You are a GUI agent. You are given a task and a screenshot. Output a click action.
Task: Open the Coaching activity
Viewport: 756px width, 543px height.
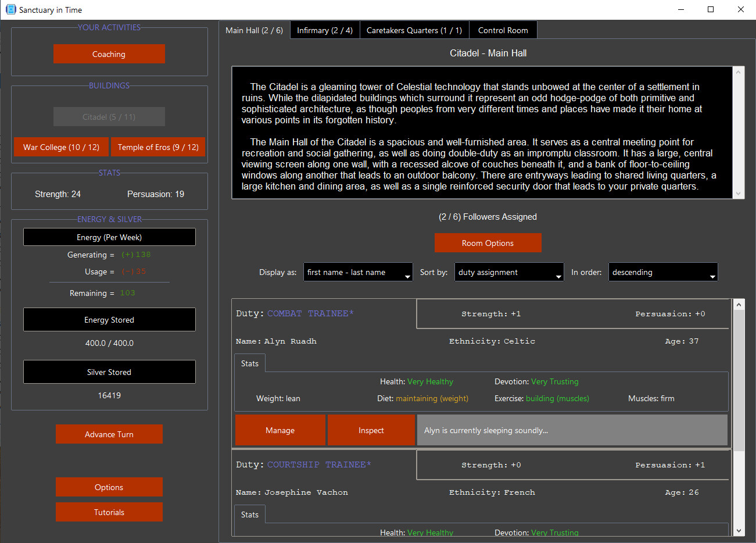(x=109, y=54)
